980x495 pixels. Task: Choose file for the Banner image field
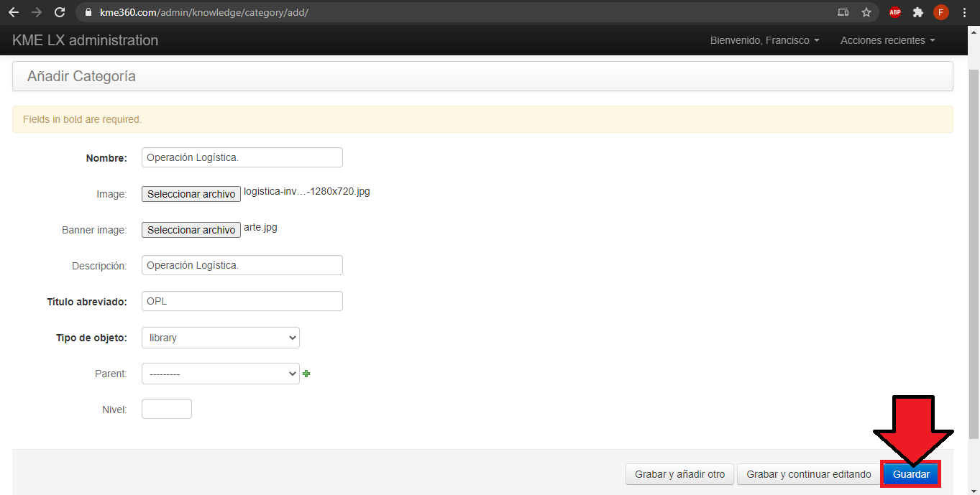(x=191, y=230)
